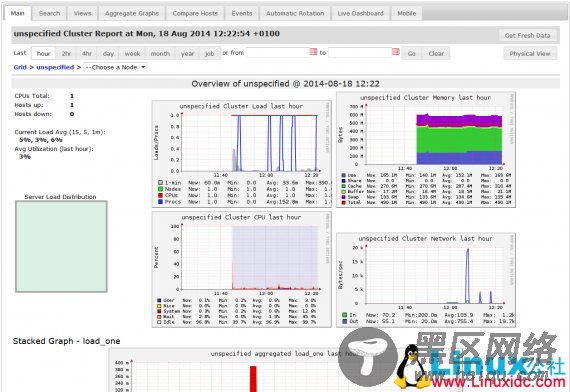Image resolution: width=570 pixels, height=392 pixels.
Task: Clear the date range with Clear
Action: tap(436, 53)
